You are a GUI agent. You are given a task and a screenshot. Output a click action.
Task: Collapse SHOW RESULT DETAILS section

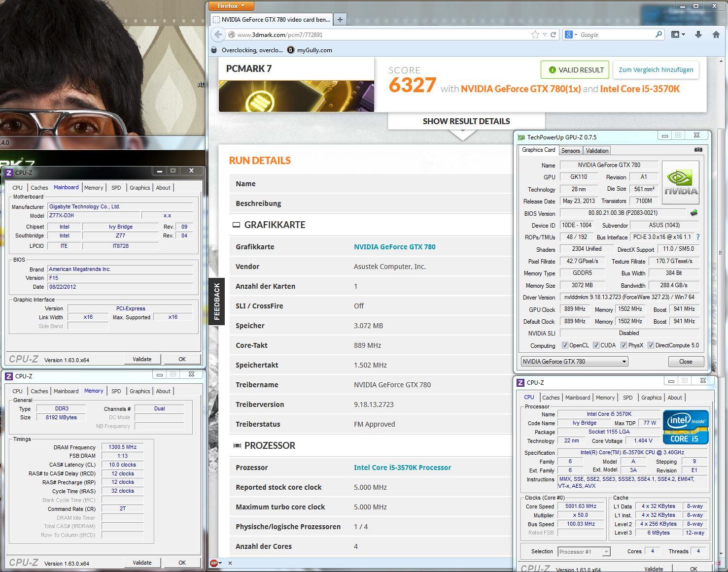466,121
